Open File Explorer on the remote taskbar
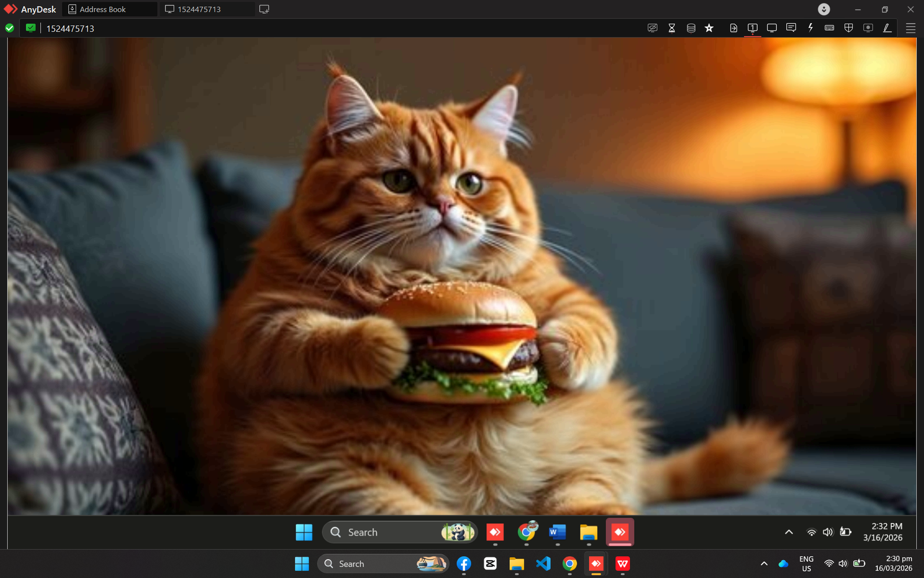 588,532
